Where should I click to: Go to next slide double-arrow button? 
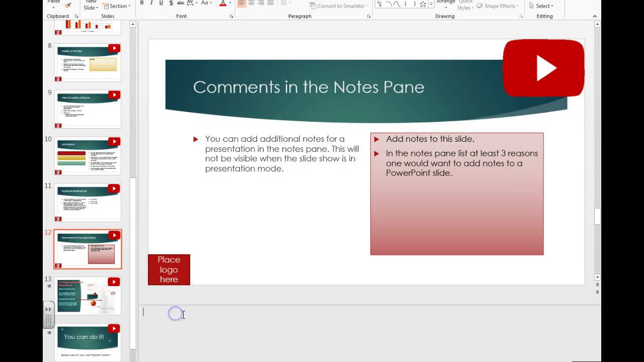click(x=597, y=292)
